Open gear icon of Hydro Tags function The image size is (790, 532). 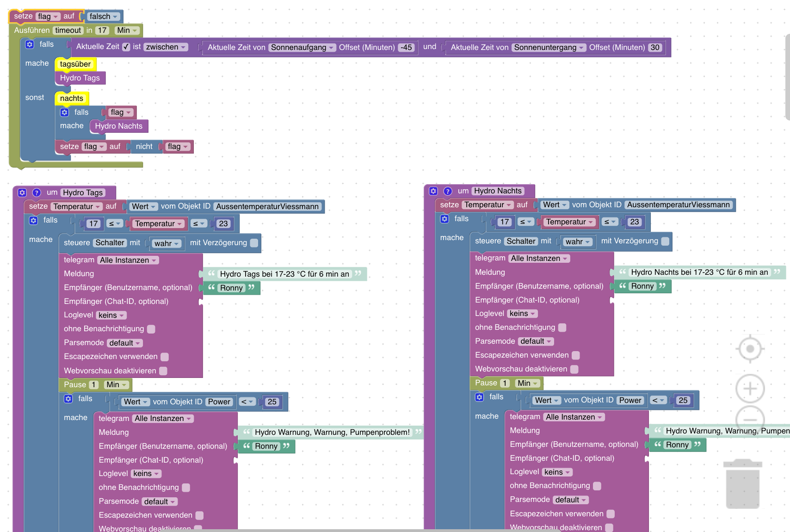tap(22, 192)
